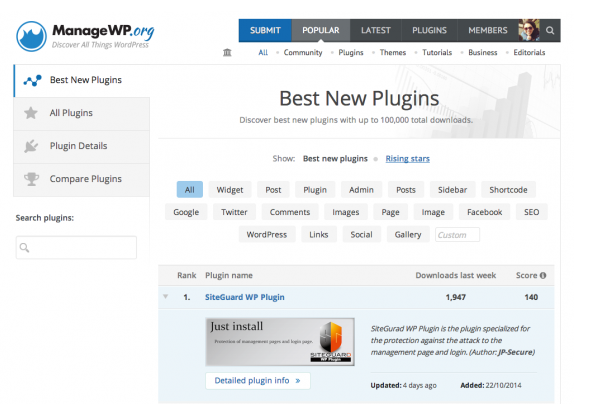The image size is (602, 415).
Task: Filter by the Page tag
Action: click(390, 212)
